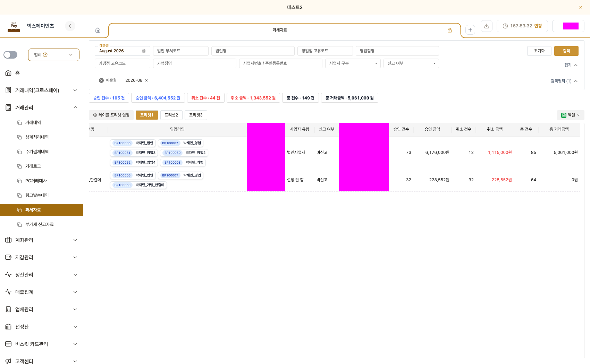The image size is (590, 364).
Task: Click the download icon in header
Action: point(487,26)
